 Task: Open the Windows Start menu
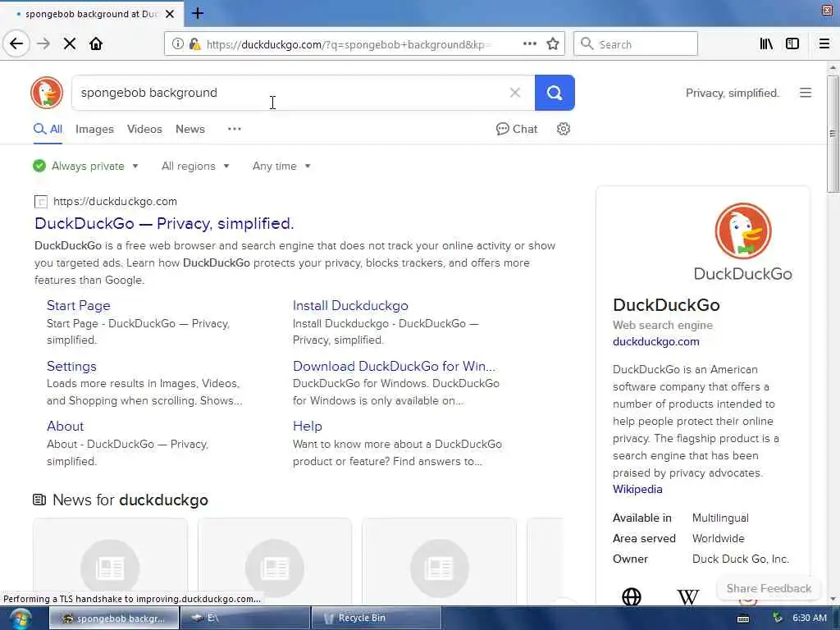[x=21, y=619]
